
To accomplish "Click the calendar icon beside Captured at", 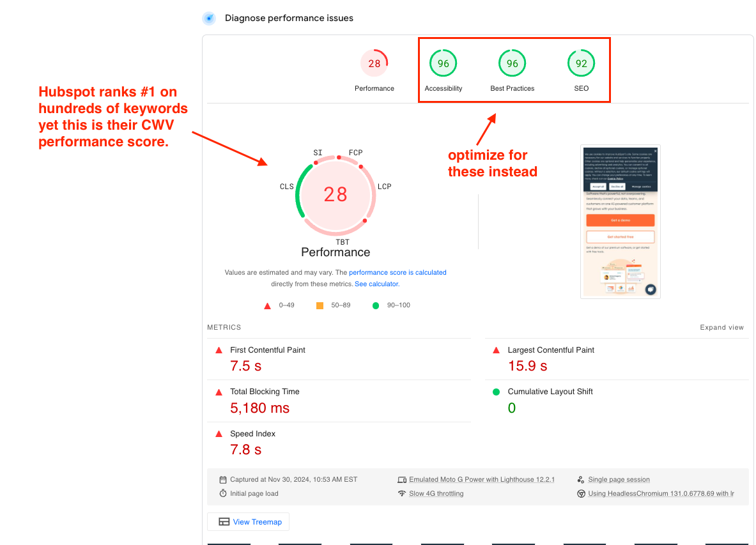I will point(223,479).
